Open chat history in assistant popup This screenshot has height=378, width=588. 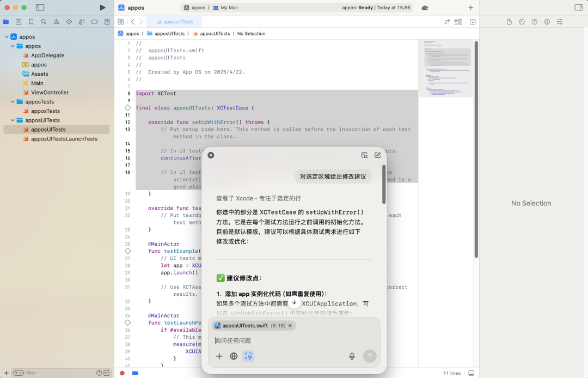[x=364, y=155]
